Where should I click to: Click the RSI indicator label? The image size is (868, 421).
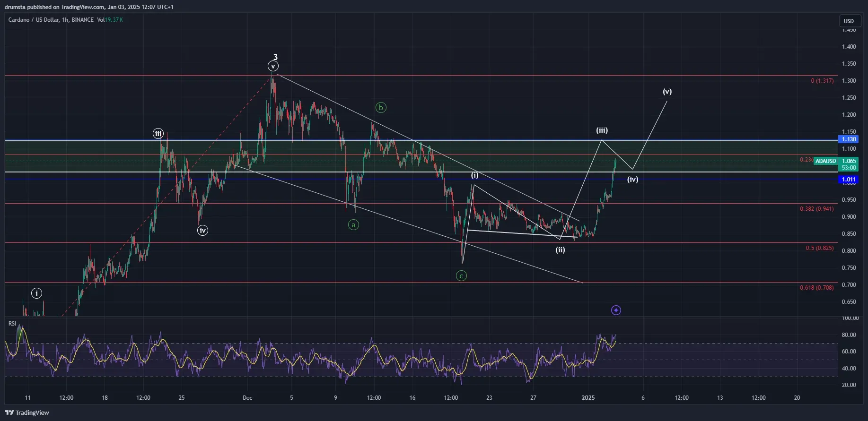point(12,324)
